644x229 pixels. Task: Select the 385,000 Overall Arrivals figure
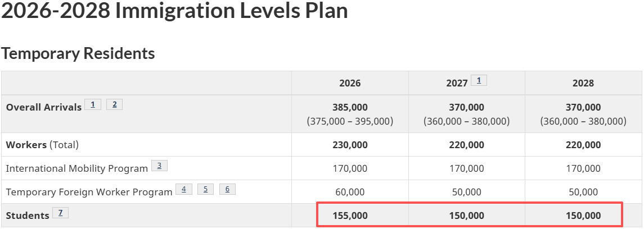click(x=350, y=107)
